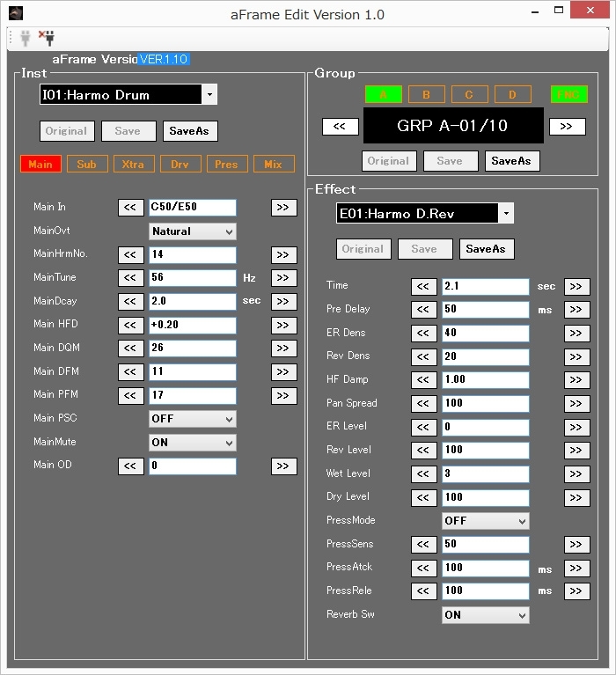Image resolution: width=616 pixels, height=675 pixels.
Task: Switch to the Mix tab
Action: 274,164
